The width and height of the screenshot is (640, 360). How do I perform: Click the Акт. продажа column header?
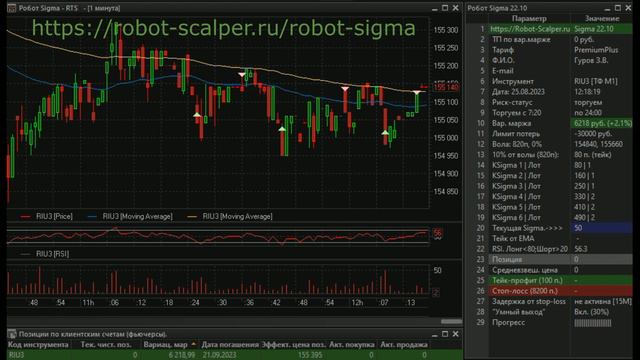coord(404,344)
